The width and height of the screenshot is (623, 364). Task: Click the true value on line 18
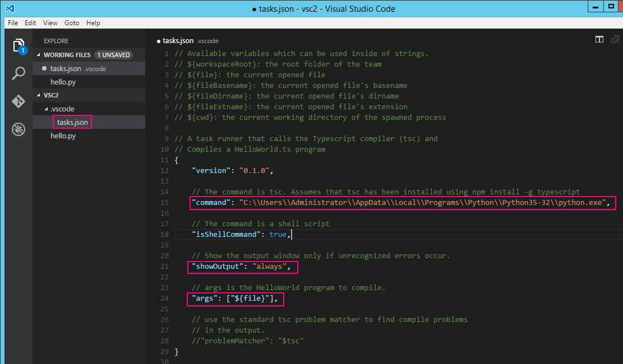pos(278,234)
